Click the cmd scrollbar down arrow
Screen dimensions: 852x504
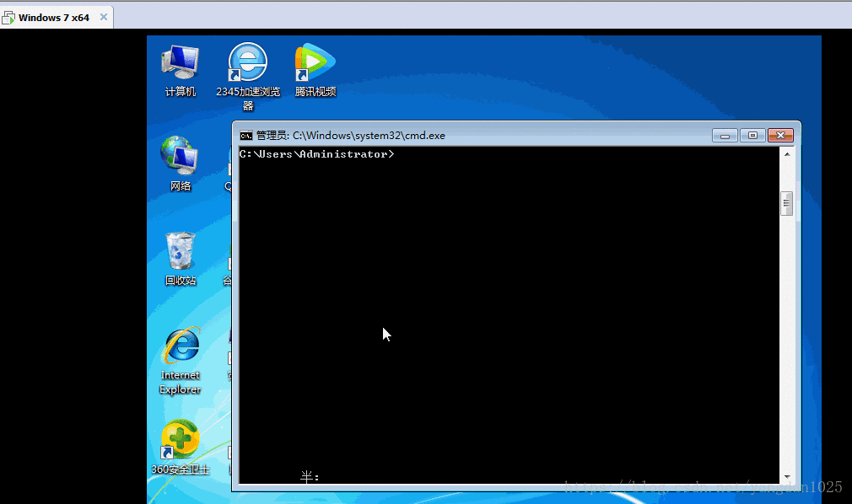point(787,477)
